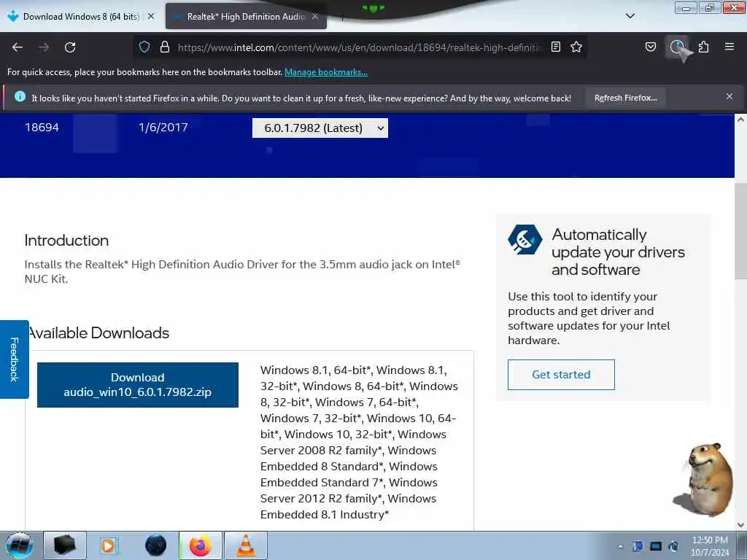This screenshot has height=560, width=747.
Task: Click the 18694 ID value
Action: (x=42, y=127)
